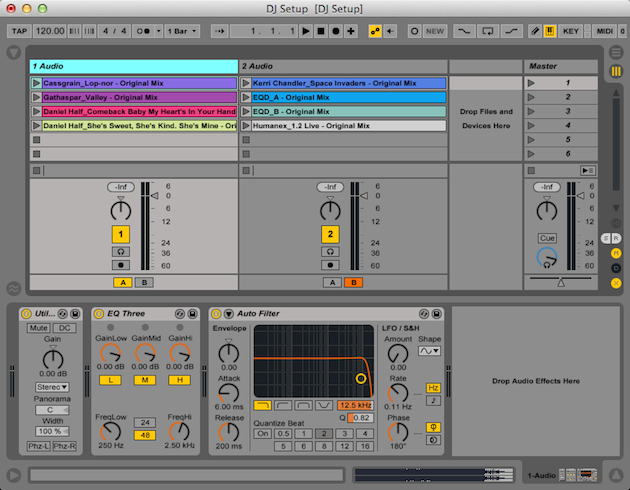Viewport: 630px width, 490px height.
Task: Toggle the Follow playback button
Action: click(219, 31)
